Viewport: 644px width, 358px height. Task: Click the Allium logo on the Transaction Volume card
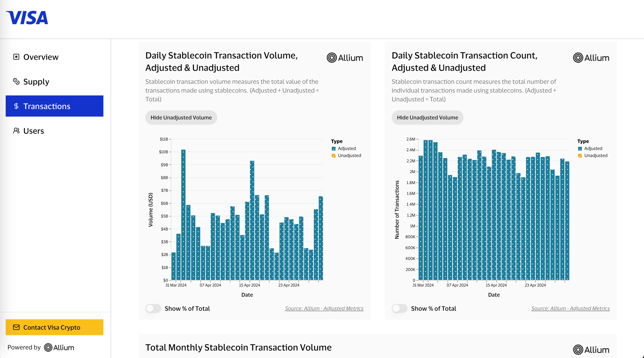tap(345, 58)
